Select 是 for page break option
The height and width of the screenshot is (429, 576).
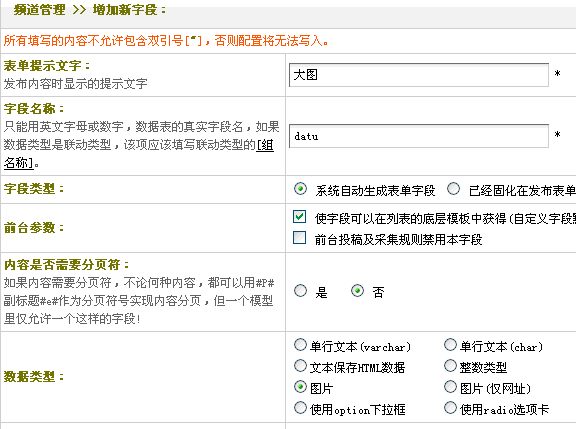[x=300, y=291]
